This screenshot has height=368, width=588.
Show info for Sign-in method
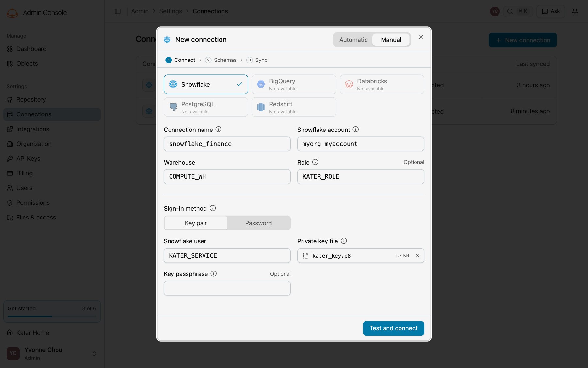pyautogui.click(x=213, y=208)
